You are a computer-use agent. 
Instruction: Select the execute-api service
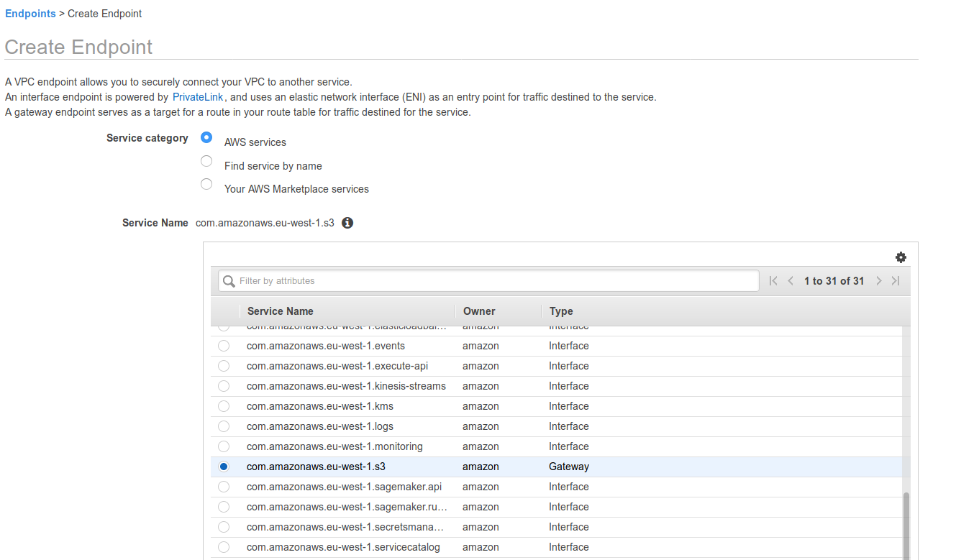pyautogui.click(x=224, y=366)
